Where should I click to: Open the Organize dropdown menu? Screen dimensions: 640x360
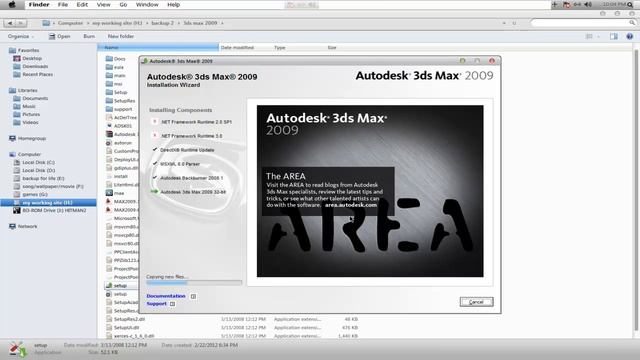20,36
